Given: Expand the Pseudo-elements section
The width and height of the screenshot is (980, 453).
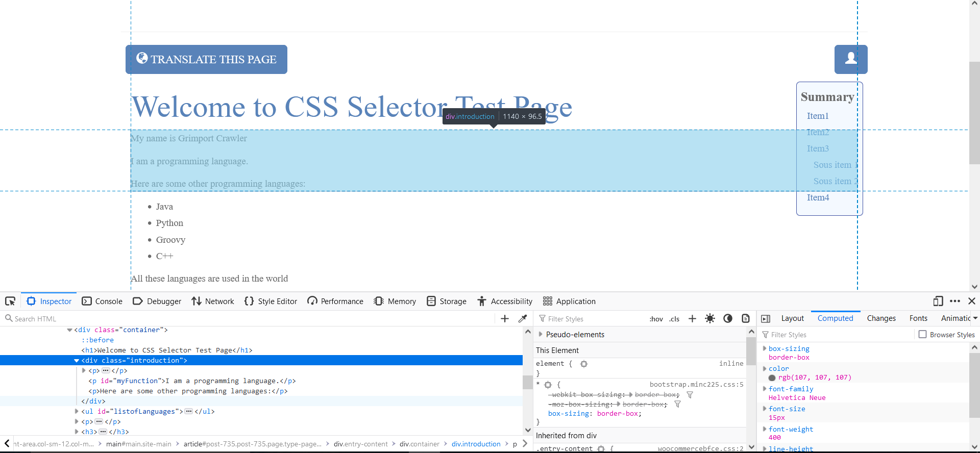Looking at the screenshot, I should tap(540, 334).
